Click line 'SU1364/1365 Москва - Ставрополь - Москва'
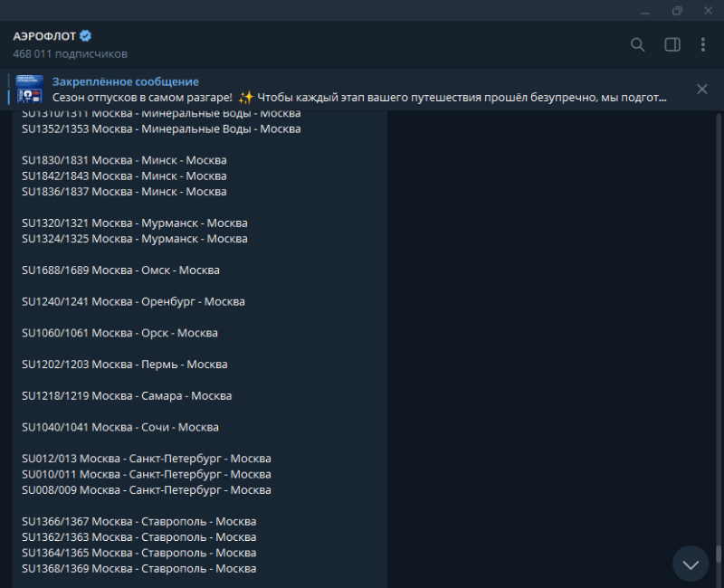The width and height of the screenshot is (724, 588). (139, 553)
